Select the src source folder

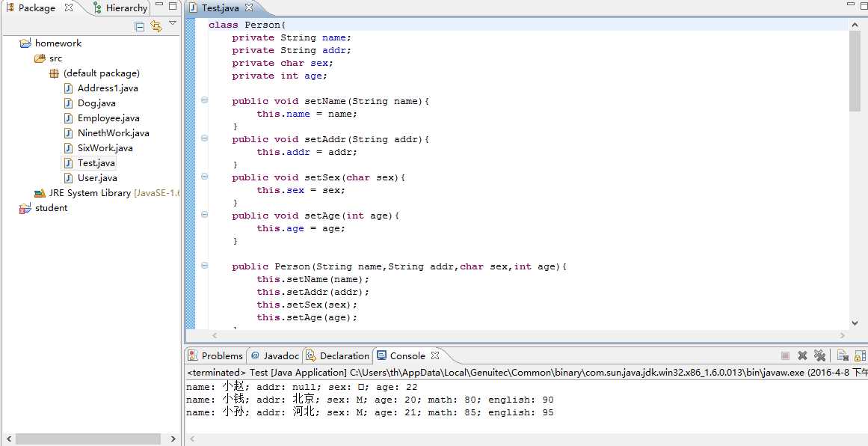55,58
